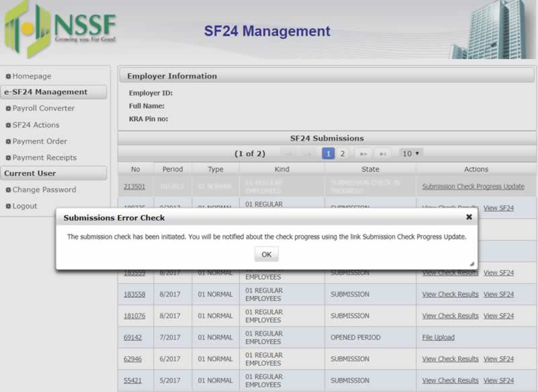Image resolution: width=538 pixels, height=392 pixels.
Task: Click the Logout sidebar icon
Action: [8, 206]
